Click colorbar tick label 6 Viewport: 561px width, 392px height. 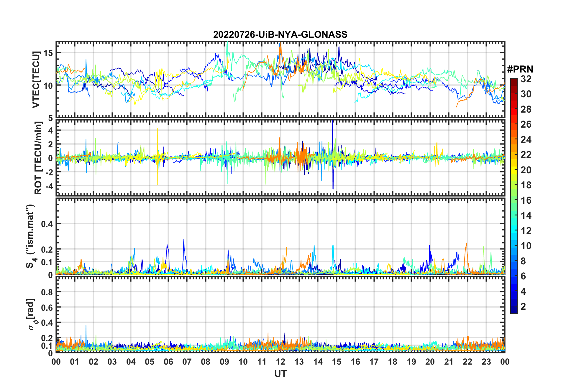524,276
